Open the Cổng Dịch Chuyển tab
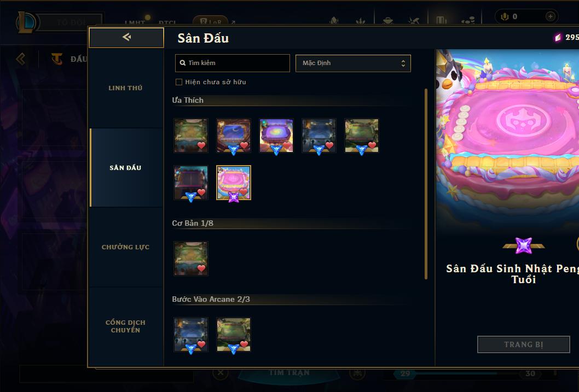579x392 pixels. [x=125, y=326]
